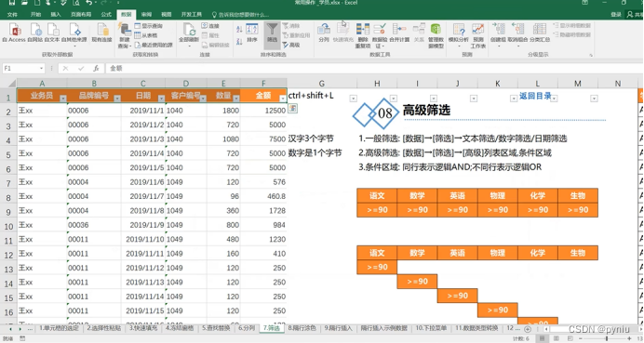
Task: Open the 品牌编号 column filter dropdown
Action: coord(117,99)
